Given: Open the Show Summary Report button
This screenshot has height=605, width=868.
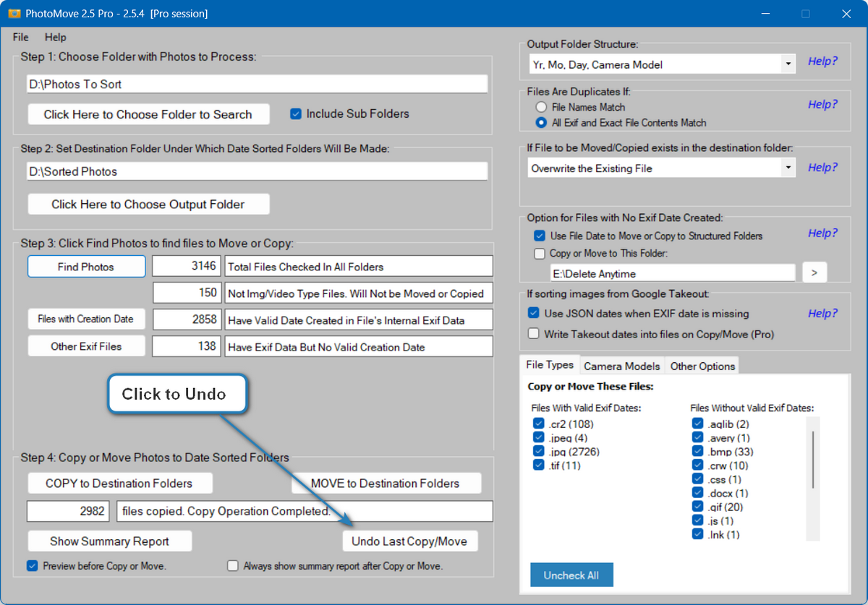Looking at the screenshot, I should coord(110,541).
